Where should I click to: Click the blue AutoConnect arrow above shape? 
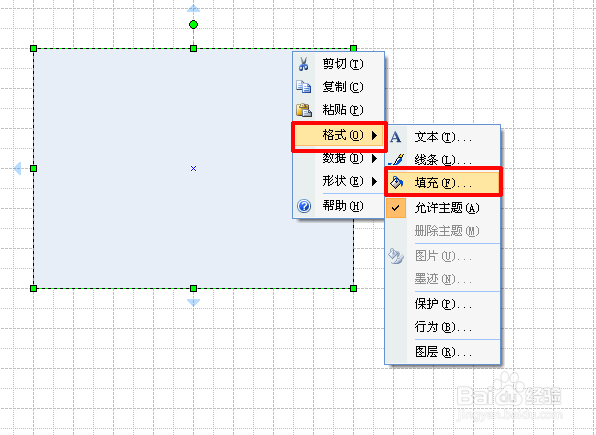(193, 8)
